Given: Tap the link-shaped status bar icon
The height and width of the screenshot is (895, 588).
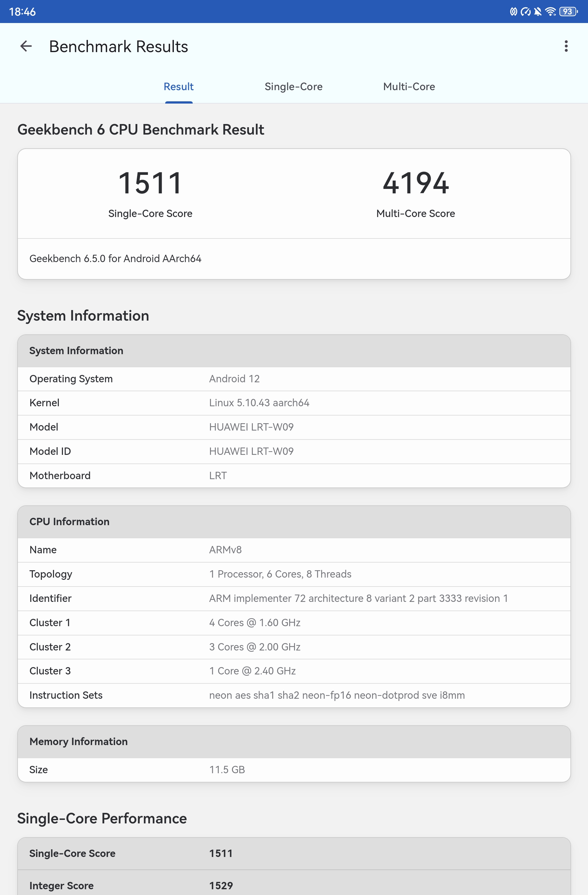Looking at the screenshot, I should tap(513, 12).
